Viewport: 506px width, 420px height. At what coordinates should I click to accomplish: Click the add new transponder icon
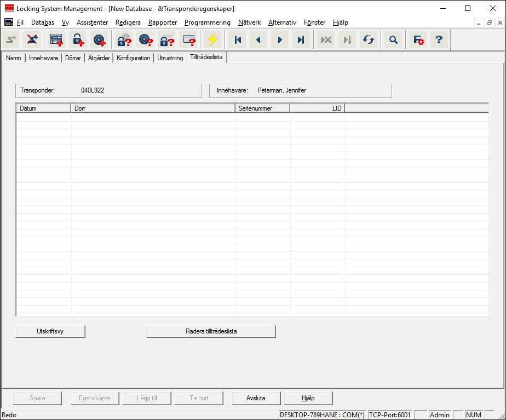(99, 40)
